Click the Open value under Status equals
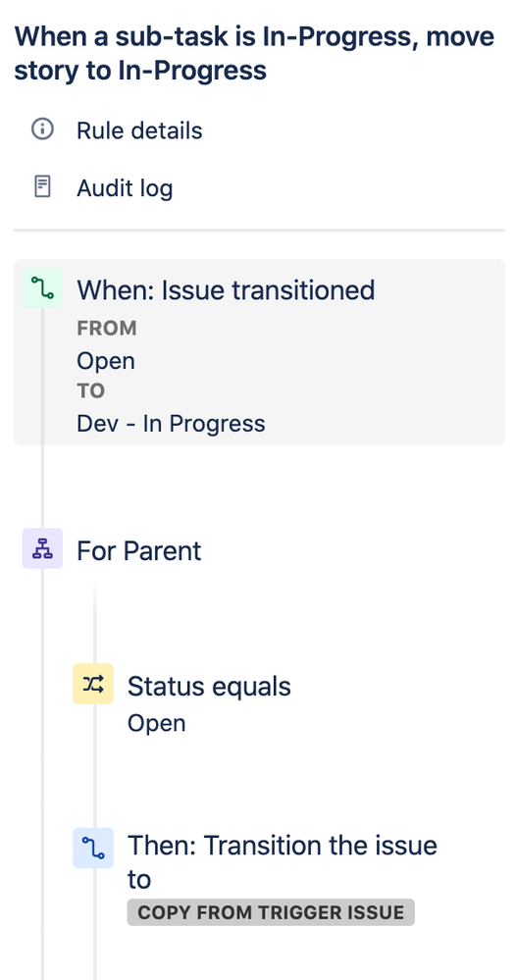 coord(156,723)
